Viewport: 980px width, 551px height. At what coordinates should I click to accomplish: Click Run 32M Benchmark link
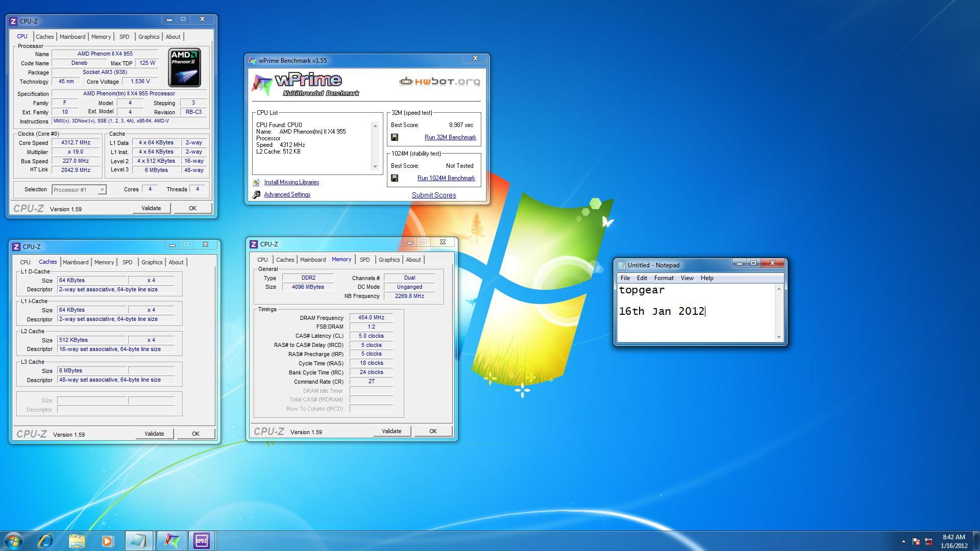pos(450,137)
